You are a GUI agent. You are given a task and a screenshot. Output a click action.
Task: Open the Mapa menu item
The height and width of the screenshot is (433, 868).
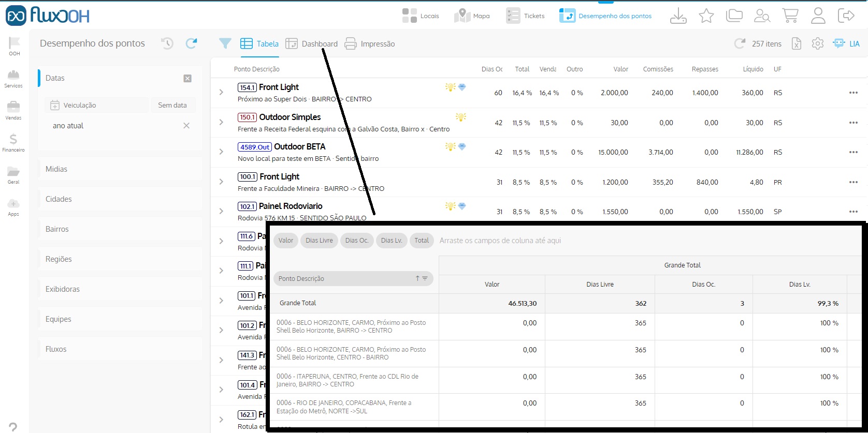pos(472,16)
